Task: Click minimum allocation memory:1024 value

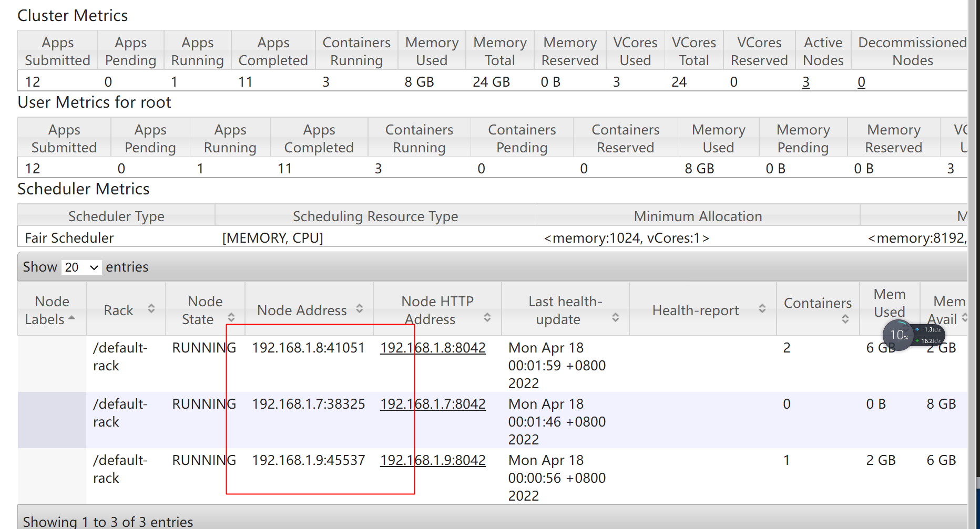Action: 627,238
